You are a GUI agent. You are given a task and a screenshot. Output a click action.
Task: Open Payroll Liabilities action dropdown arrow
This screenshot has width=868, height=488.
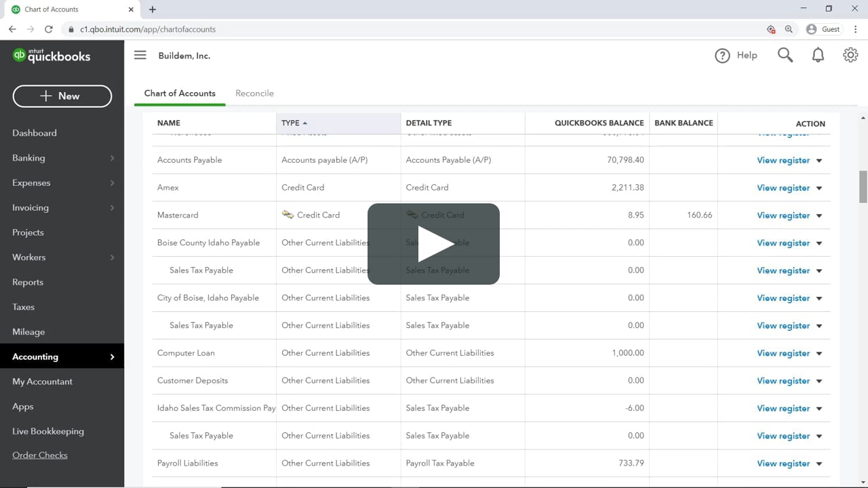pos(819,464)
